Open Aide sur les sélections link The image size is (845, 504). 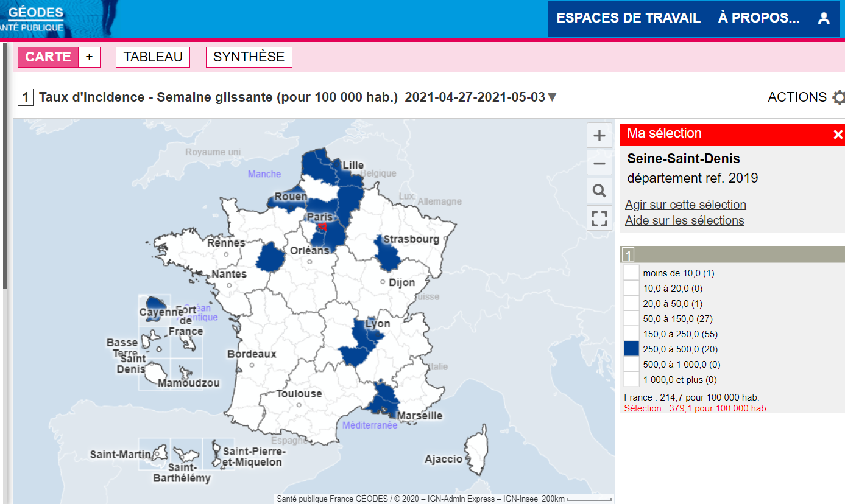(684, 220)
